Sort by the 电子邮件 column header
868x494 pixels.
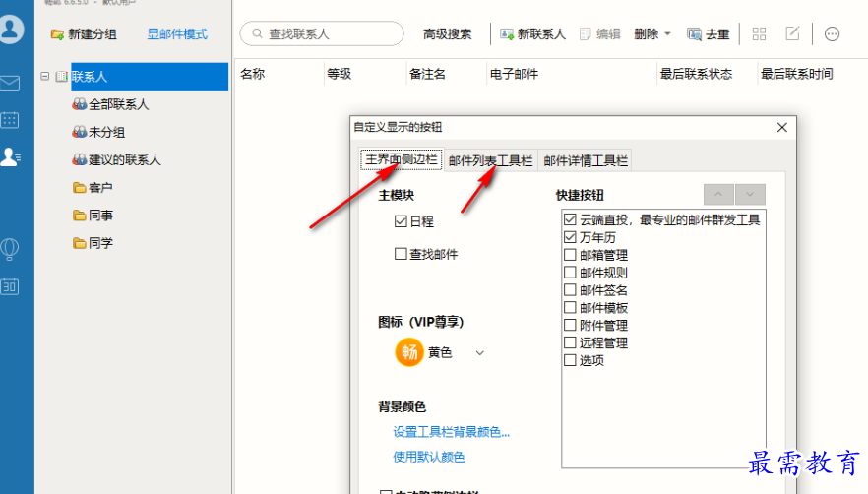pyautogui.click(x=514, y=74)
